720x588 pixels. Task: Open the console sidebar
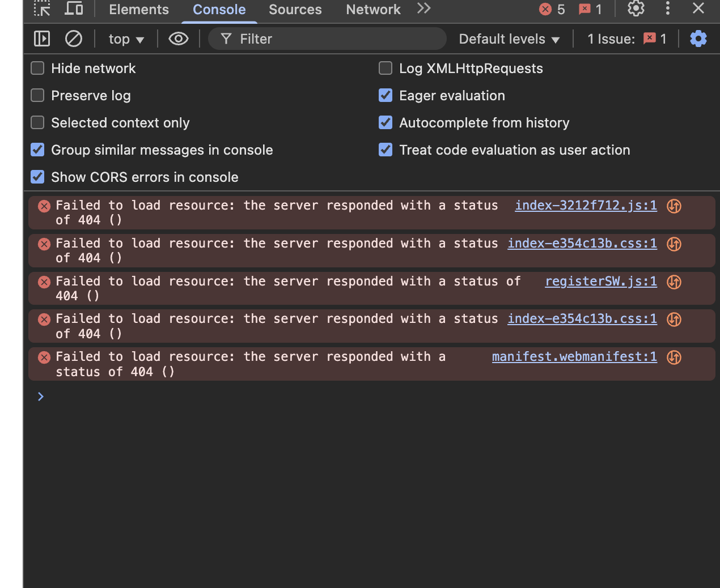[41, 39]
